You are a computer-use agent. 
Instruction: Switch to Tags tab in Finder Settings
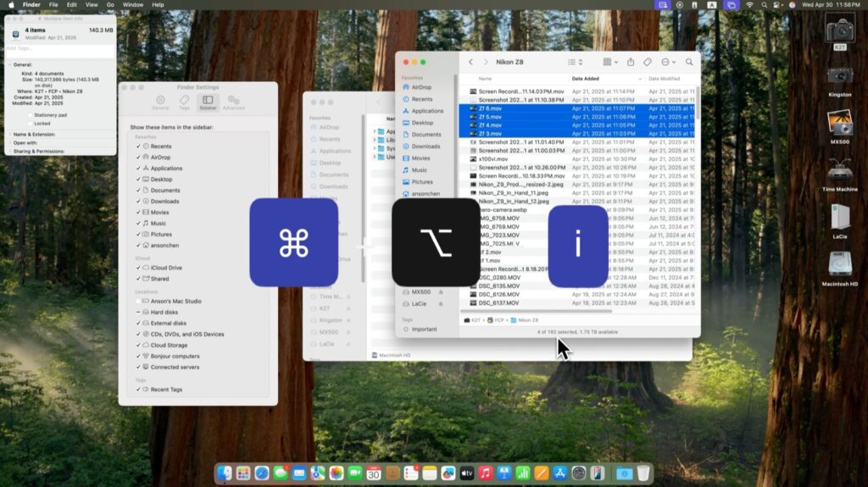pos(184,102)
